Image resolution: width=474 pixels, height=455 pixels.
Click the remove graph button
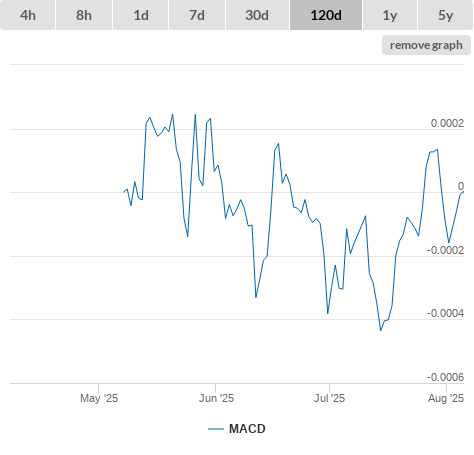click(x=426, y=45)
